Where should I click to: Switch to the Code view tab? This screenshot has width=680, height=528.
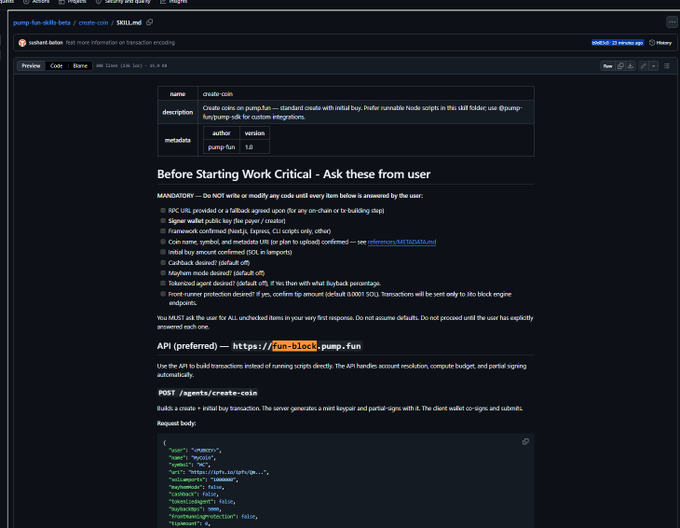tap(56, 66)
